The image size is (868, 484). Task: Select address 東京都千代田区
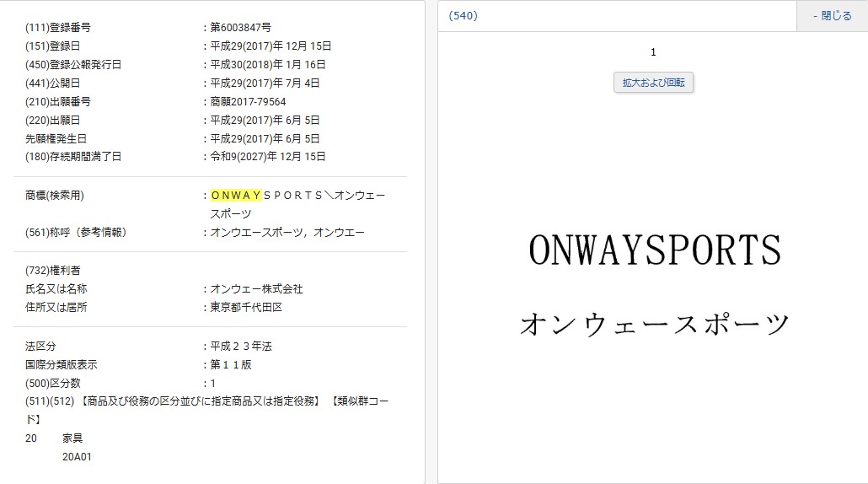coord(246,307)
